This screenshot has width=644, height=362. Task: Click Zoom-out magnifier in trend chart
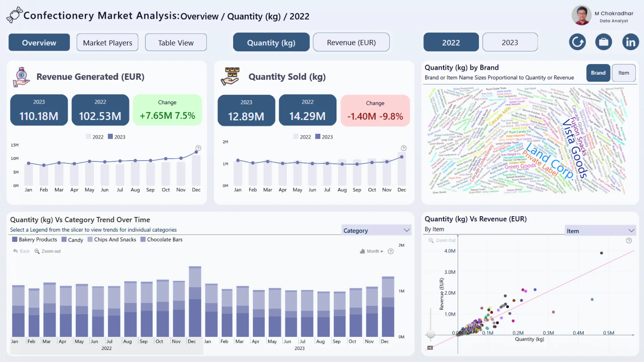(37, 251)
